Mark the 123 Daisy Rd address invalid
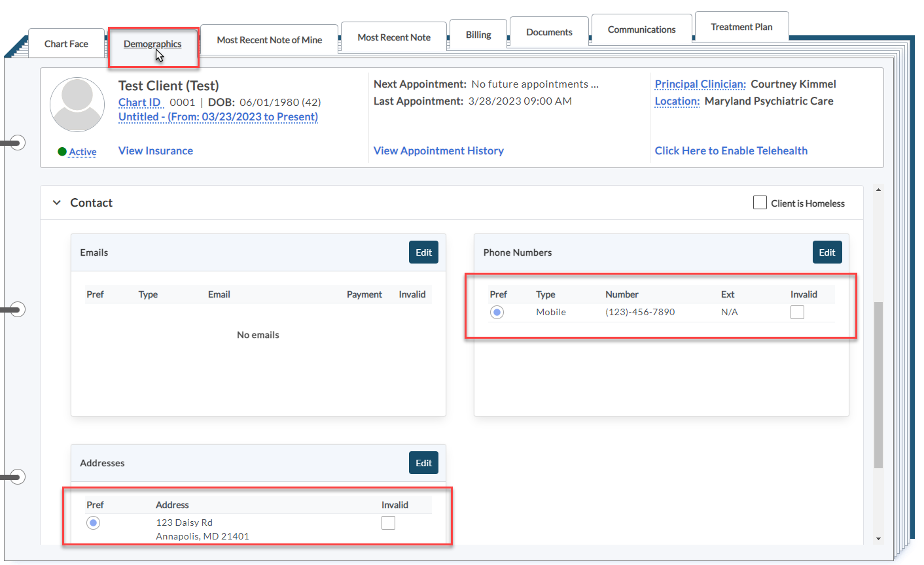This screenshot has height=565, width=924. click(x=388, y=523)
